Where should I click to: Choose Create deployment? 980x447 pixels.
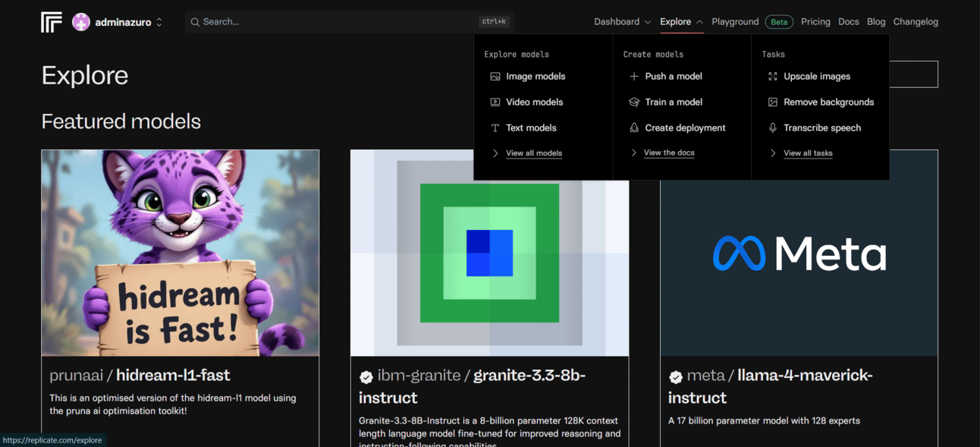tap(685, 128)
